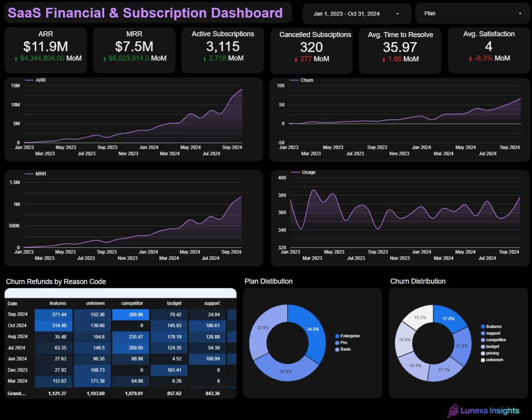Select the 34.5% Enterprise donut segment

(311, 329)
